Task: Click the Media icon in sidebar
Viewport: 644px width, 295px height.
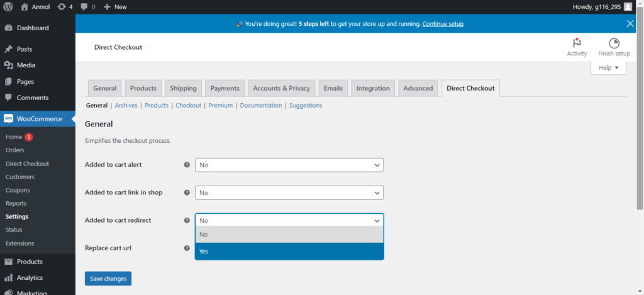Action: click(8, 65)
